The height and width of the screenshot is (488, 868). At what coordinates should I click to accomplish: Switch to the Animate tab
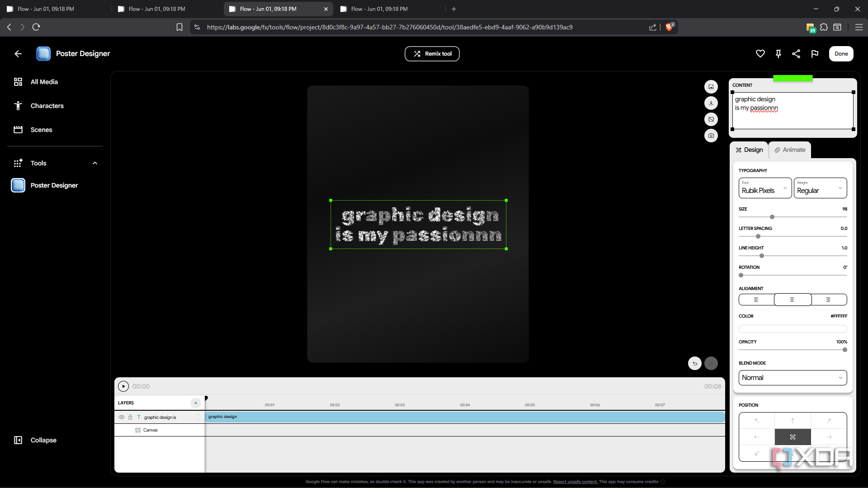pos(789,150)
